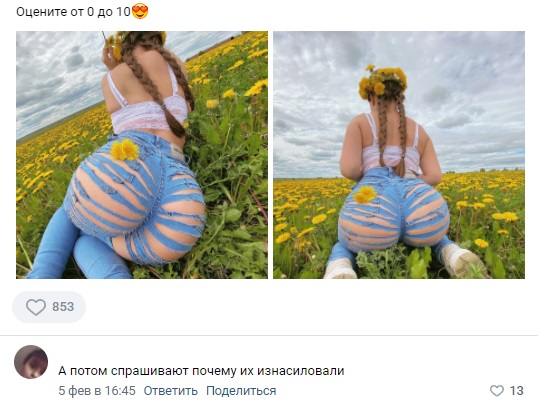The image size is (538, 407).
Task: Select the comment text line
Action: [x=201, y=371]
